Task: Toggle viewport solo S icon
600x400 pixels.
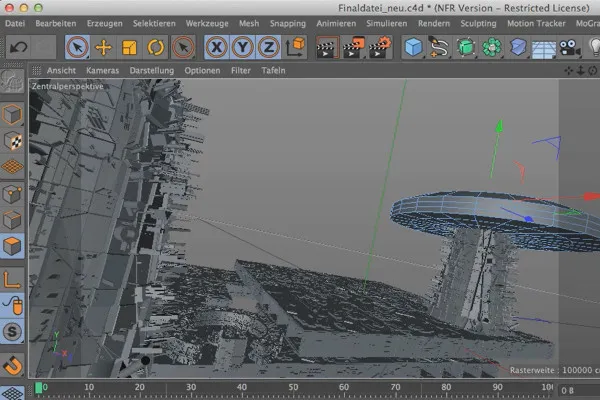Action: [x=12, y=331]
